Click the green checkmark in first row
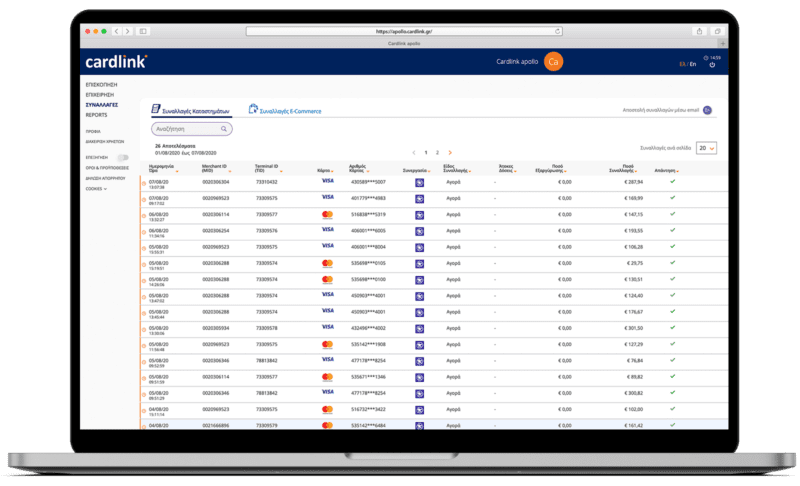This screenshot has width=800, height=486. point(673,182)
